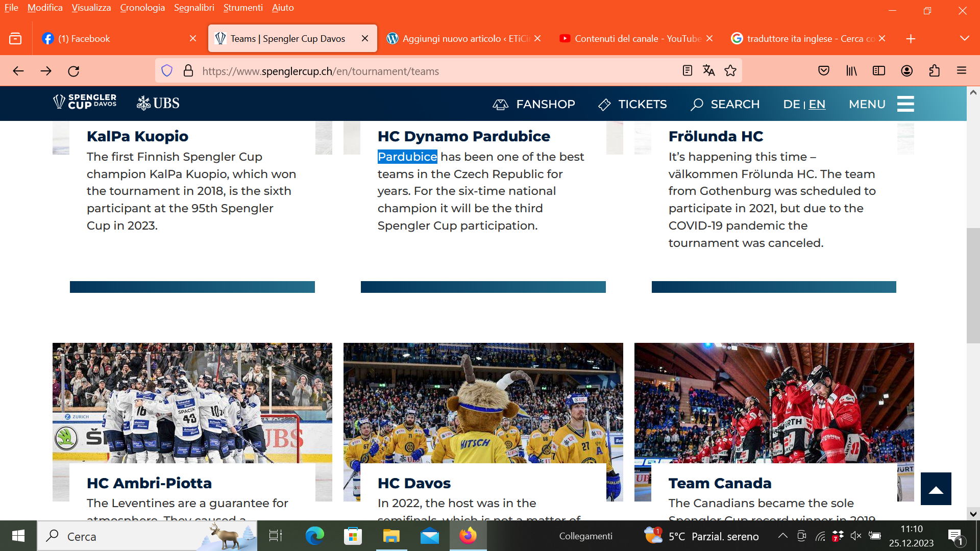This screenshot has height=551, width=980.
Task: Go back to previous page
Action: coord(18,71)
